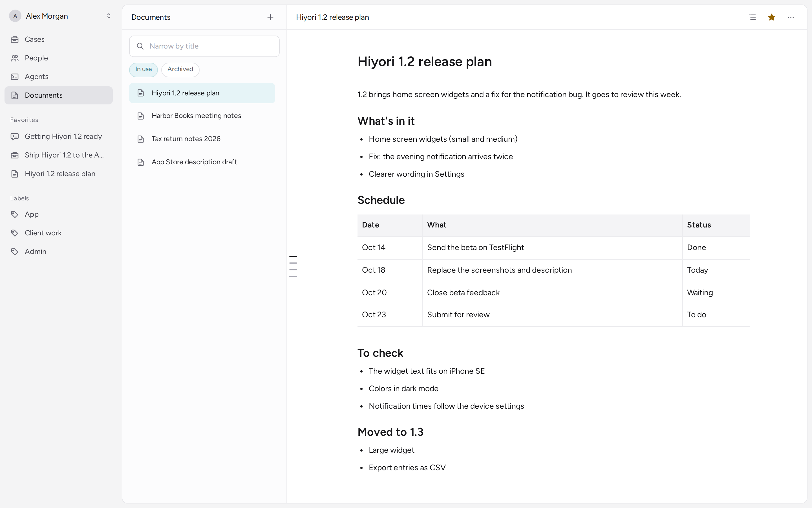Remove the document from favorites using the star
812x508 pixels.
pos(771,17)
